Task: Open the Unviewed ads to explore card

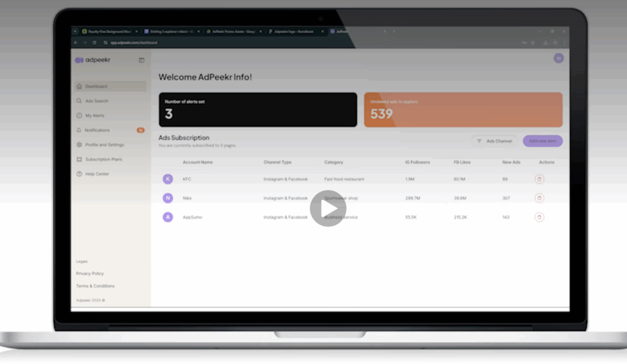Action: click(463, 110)
